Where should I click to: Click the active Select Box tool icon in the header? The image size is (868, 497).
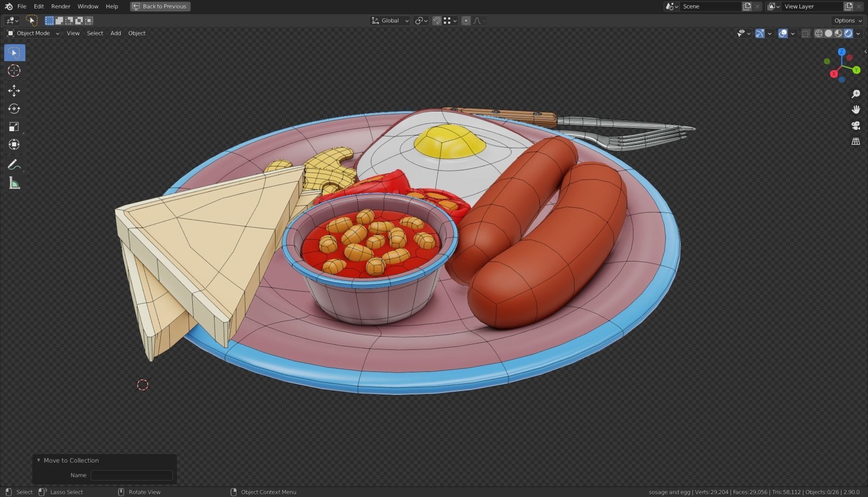click(x=32, y=20)
